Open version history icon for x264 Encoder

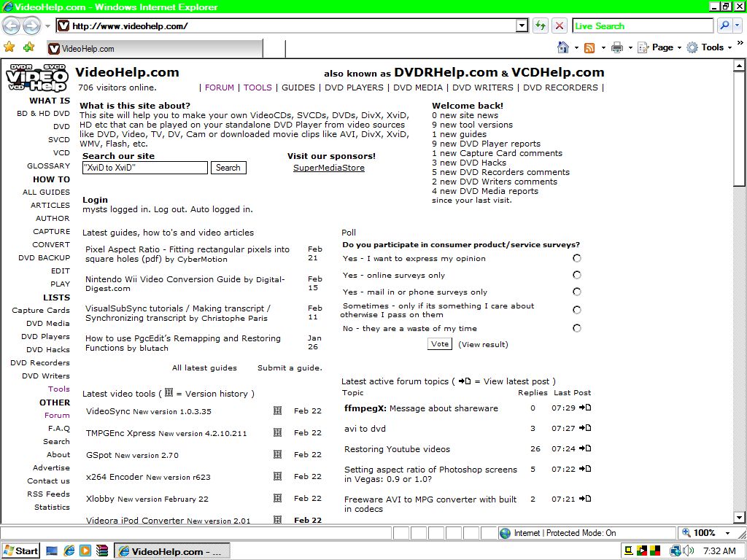(277, 476)
